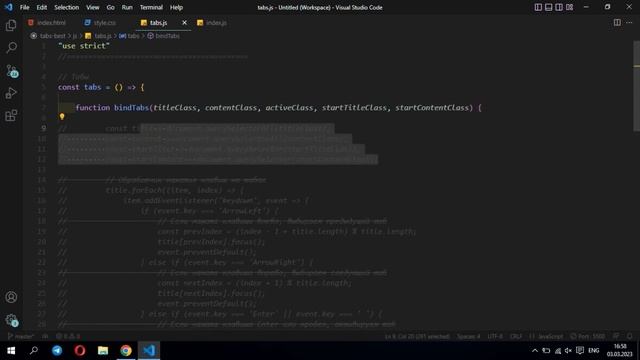
Task: Open the Windows Start menu
Action: tap(11, 351)
